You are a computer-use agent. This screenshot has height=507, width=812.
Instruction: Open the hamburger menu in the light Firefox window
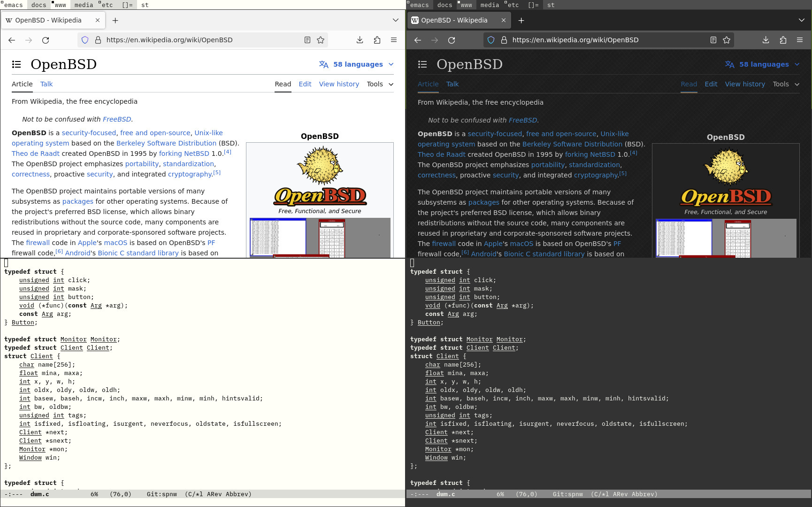(x=394, y=40)
